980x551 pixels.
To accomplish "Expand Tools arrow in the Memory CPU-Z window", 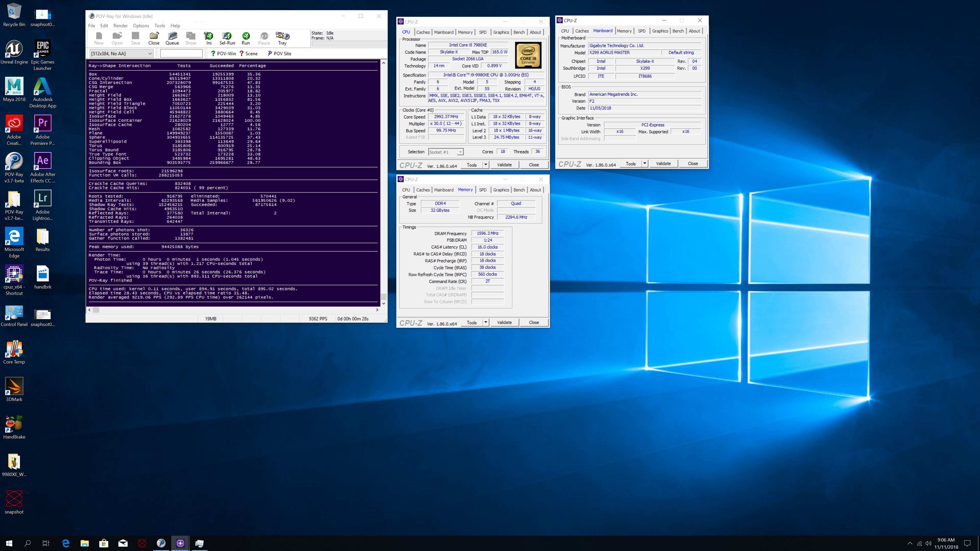I will click(485, 322).
